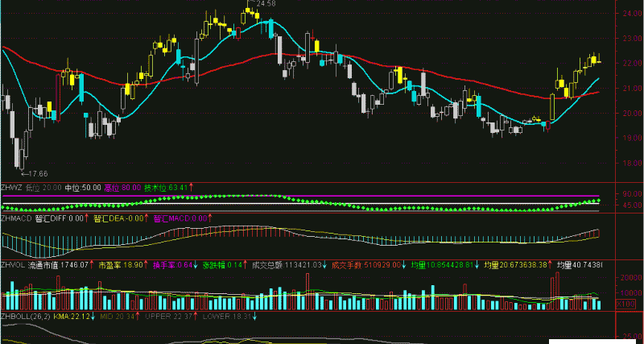Screen dimensions: 644x344
Task: Click the up arrow after 技术位 value
Action: point(191,188)
